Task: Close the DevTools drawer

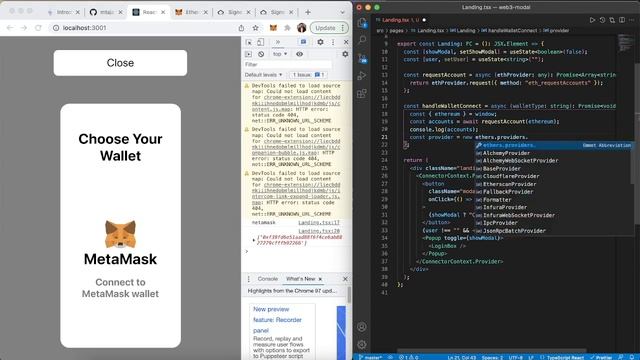Action: pos(345,279)
